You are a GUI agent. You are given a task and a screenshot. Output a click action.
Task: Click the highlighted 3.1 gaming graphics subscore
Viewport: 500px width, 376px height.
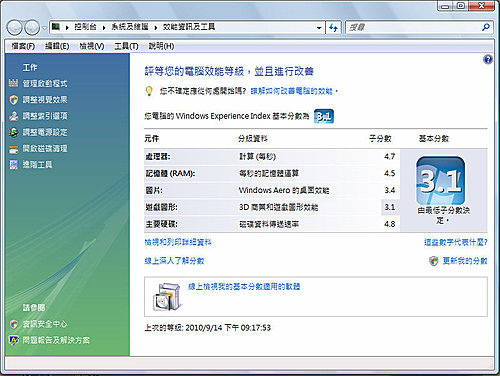[x=389, y=207]
